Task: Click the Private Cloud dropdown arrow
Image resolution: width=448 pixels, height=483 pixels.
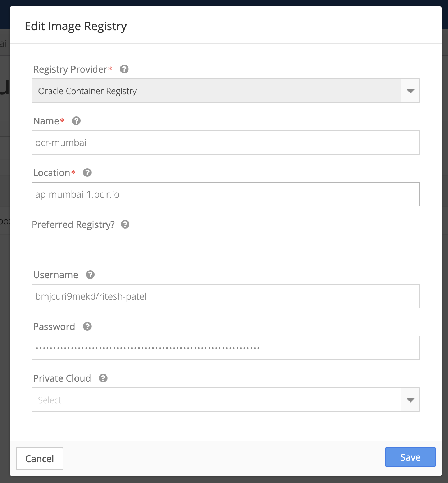Action: 410,400
